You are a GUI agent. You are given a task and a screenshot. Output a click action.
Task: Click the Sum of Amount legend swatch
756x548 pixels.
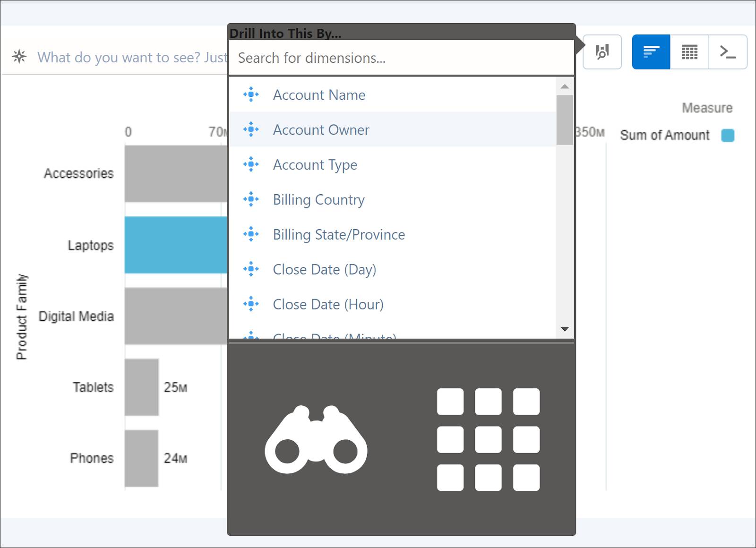pos(728,136)
